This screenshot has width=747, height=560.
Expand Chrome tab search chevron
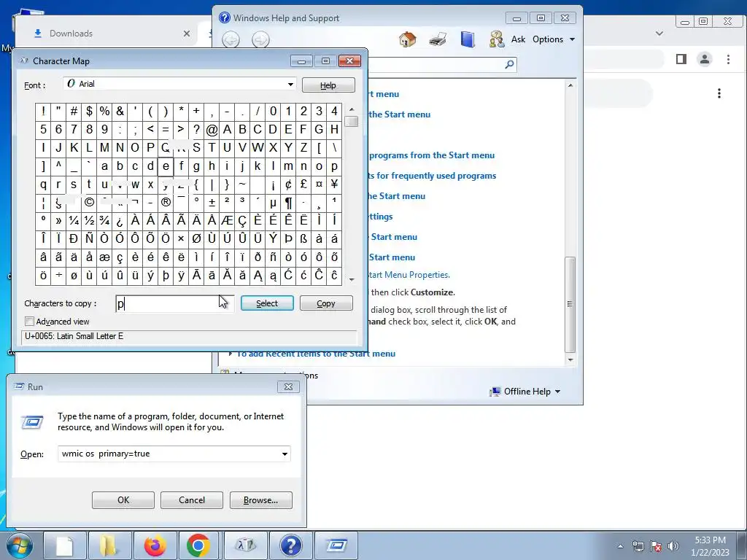click(659, 34)
